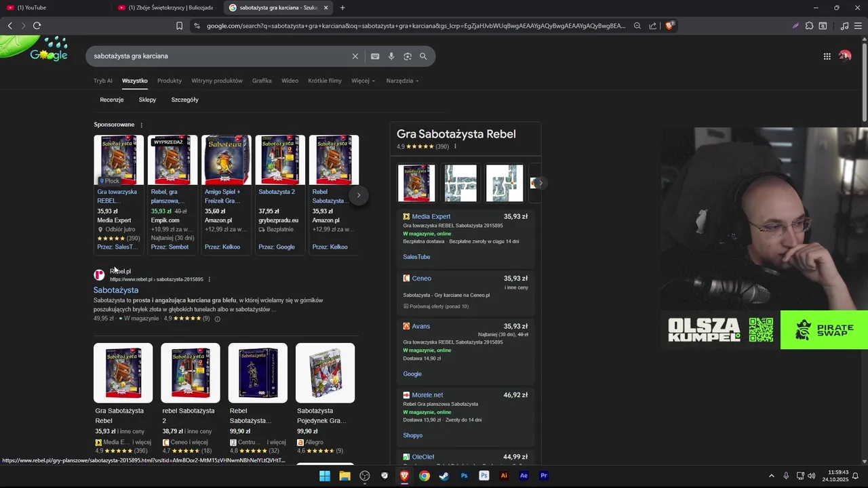Go back to the previous page
868x488 pixels.
point(9,26)
